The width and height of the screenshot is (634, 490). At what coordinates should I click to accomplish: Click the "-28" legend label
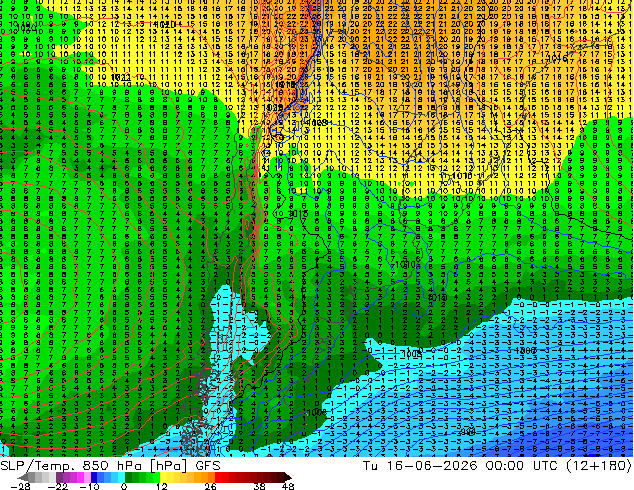pos(21,486)
